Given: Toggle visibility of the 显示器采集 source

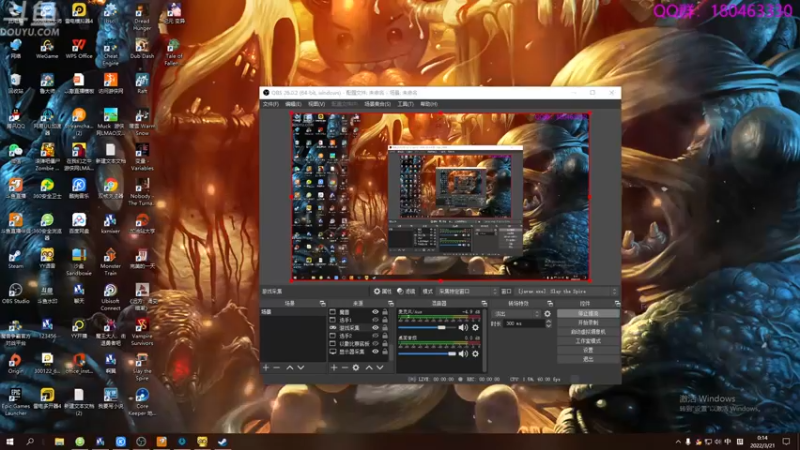Looking at the screenshot, I should coord(375,352).
